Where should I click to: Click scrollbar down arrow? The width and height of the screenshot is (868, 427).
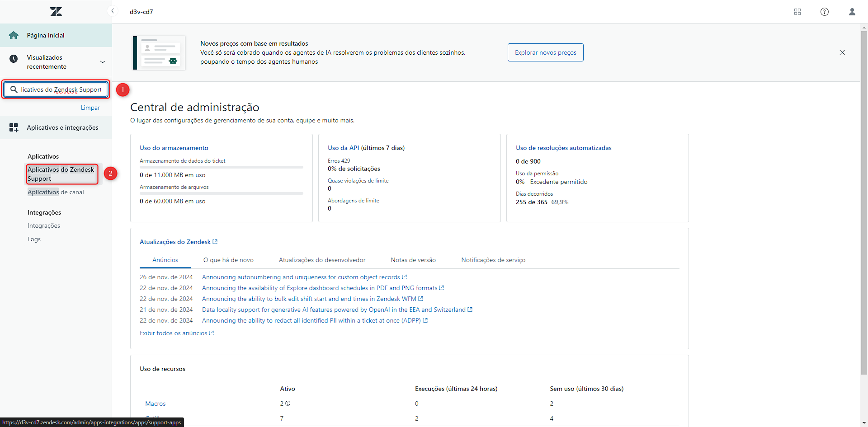tap(864, 423)
